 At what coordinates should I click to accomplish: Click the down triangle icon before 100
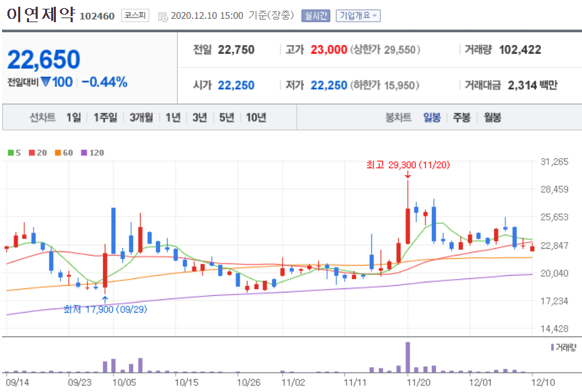(x=46, y=81)
